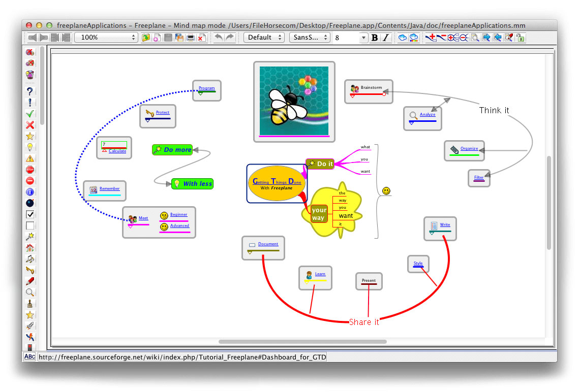
Task: Click the vertical scrollbar of the map
Action: click(549, 203)
